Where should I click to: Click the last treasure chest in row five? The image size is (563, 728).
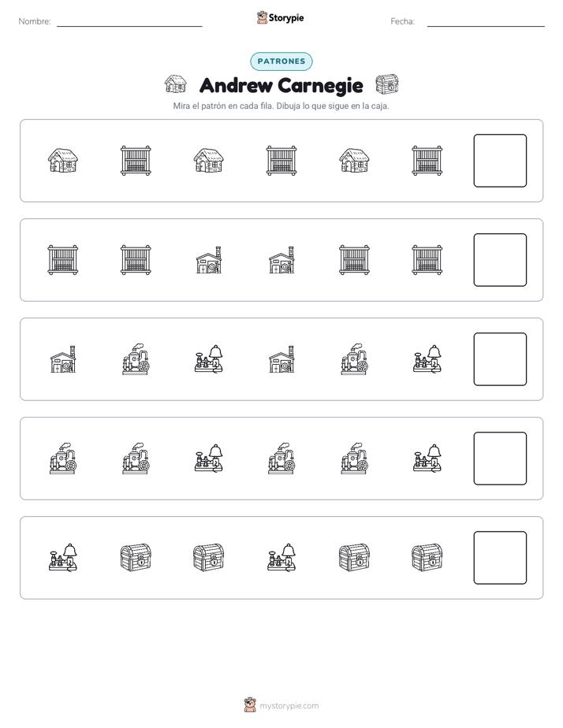pos(427,558)
